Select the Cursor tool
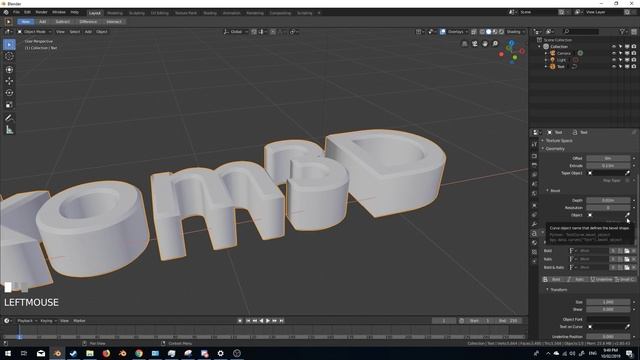This screenshot has width=640, height=360. coord(9,56)
